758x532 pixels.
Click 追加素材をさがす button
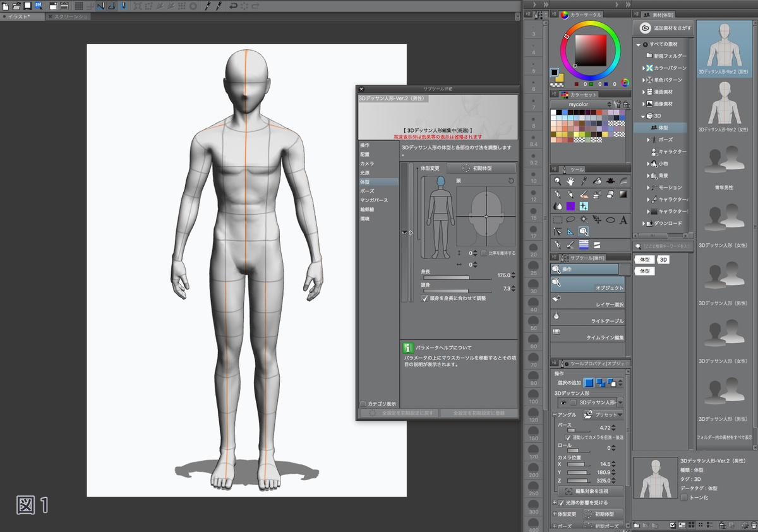coord(664,28)
